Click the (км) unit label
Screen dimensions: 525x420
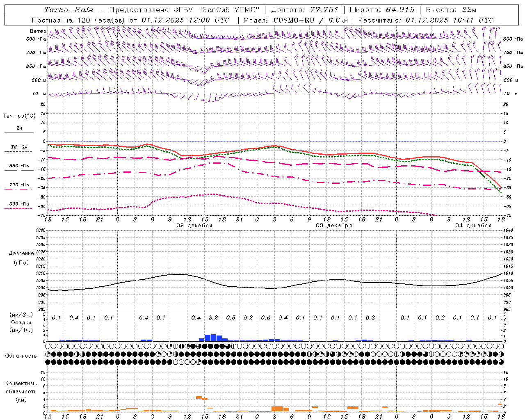[21, 399]
